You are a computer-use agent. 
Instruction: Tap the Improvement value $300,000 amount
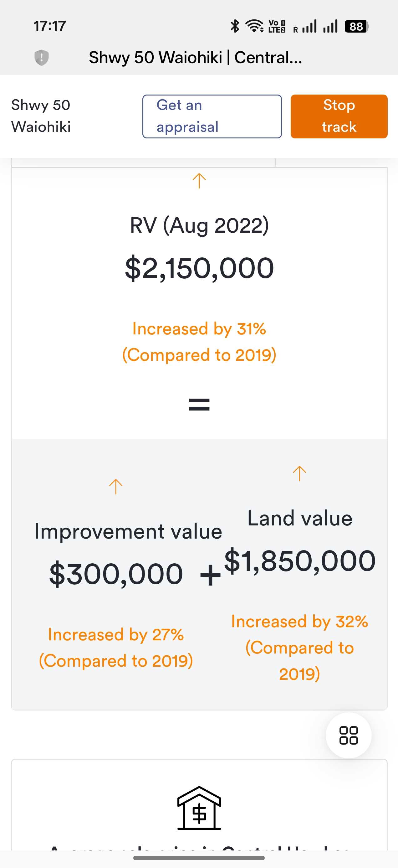(x=116, y=574)
